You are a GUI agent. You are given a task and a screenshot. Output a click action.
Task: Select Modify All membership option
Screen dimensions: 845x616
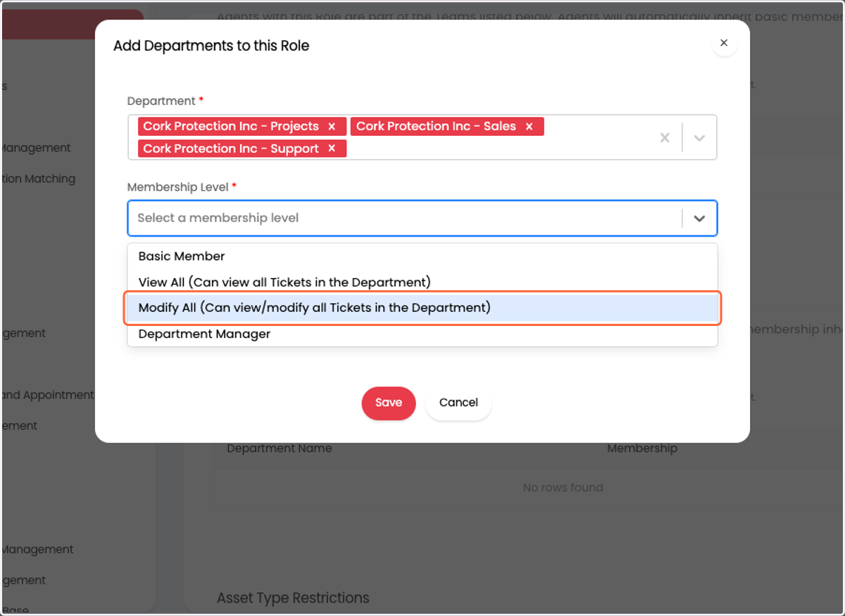[x=423, y=308]
